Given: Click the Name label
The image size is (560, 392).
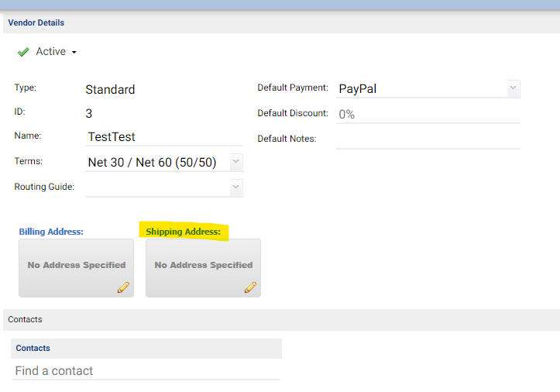Looking at the screenshot, I should coord(28,136).
